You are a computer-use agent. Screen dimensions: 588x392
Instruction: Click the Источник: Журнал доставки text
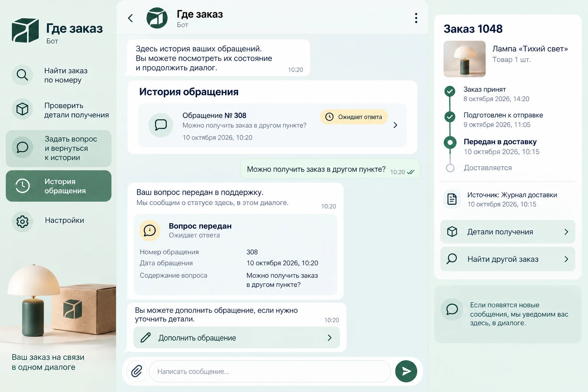click(x=512, y=195)
